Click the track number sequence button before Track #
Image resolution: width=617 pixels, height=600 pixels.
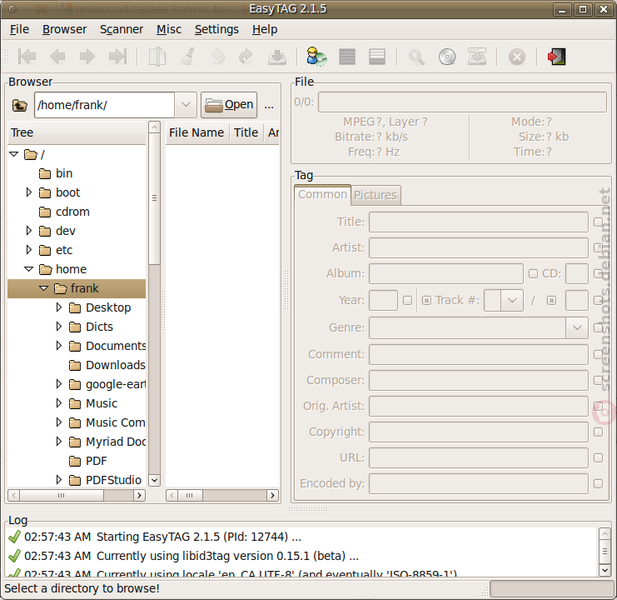point(427,301)
